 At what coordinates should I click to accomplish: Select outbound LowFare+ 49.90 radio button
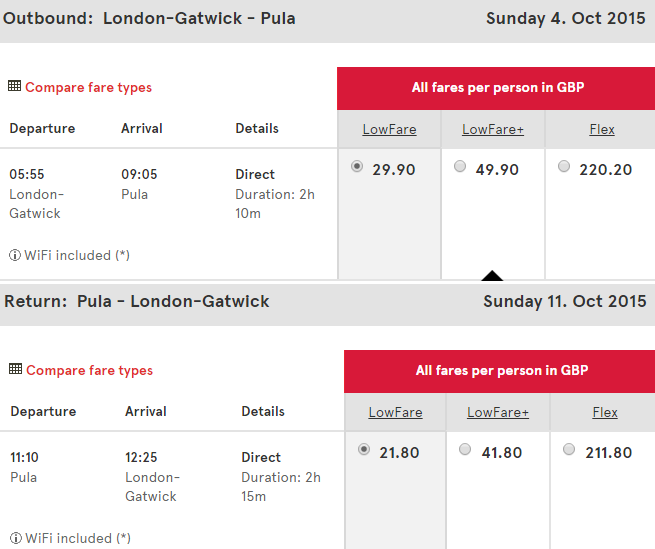click(460, 166)
